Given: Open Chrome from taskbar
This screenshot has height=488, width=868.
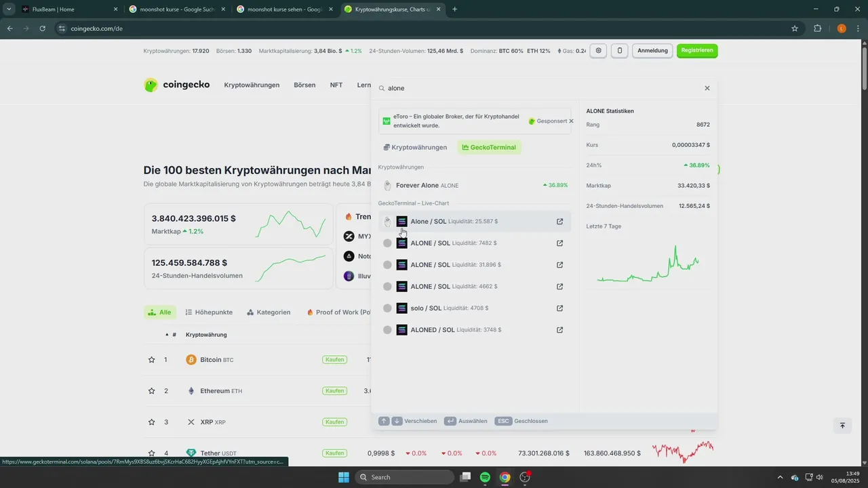Looking at the screenshot, I should [505, 477].
